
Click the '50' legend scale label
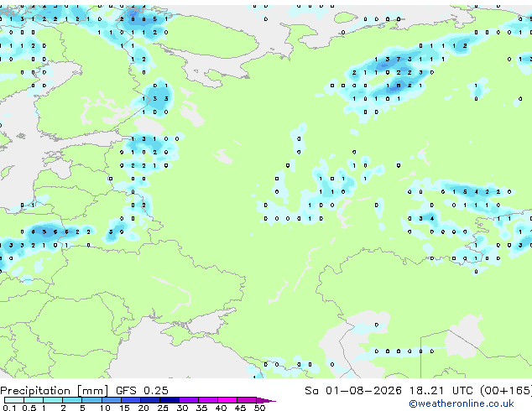tap(259, 408)
